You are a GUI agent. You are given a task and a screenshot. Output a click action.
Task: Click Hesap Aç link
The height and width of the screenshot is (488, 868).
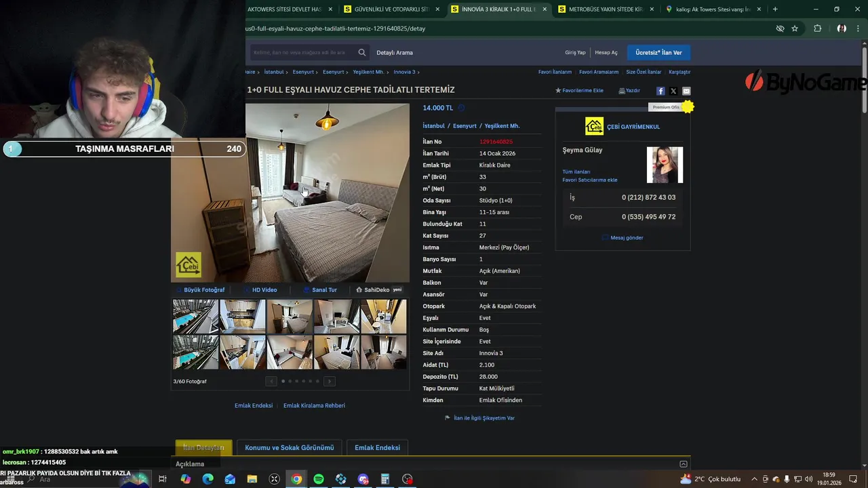[x=606, y=52]
